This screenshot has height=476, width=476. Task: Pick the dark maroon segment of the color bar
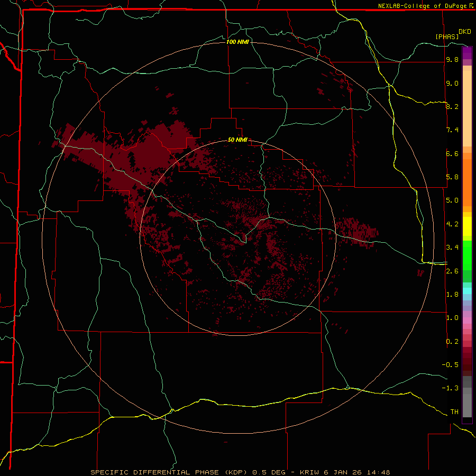(x=467, y=361)
